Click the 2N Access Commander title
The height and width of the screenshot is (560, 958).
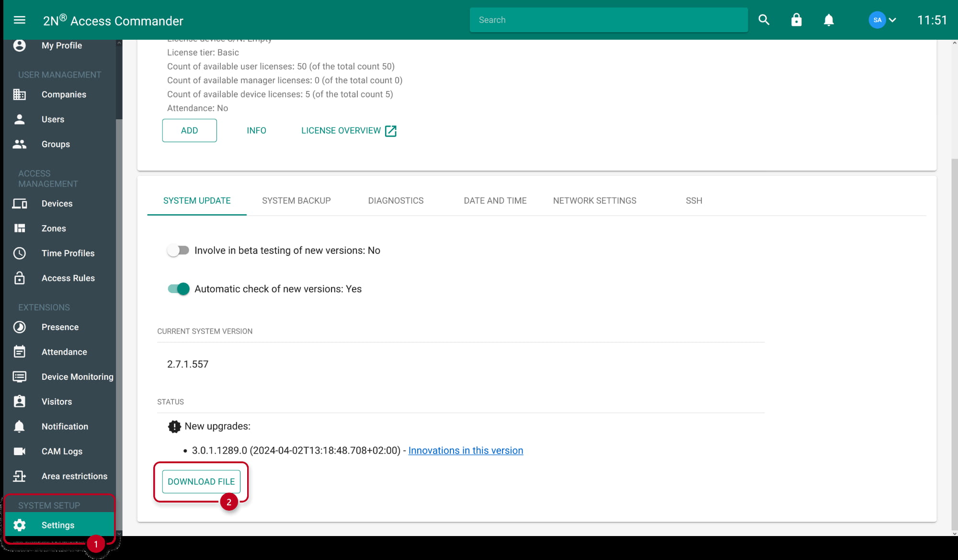click(113, 20)
